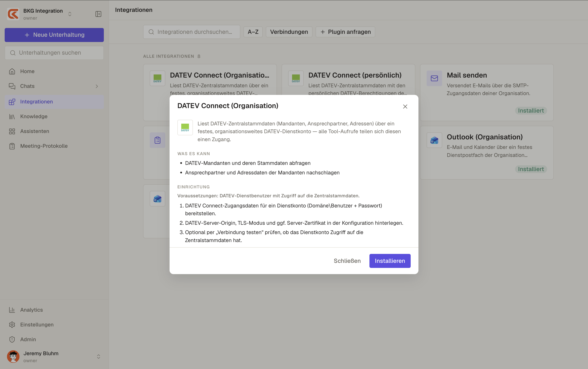Click the Integrationen page heading

pyautogui.click(x=134, y=10)
